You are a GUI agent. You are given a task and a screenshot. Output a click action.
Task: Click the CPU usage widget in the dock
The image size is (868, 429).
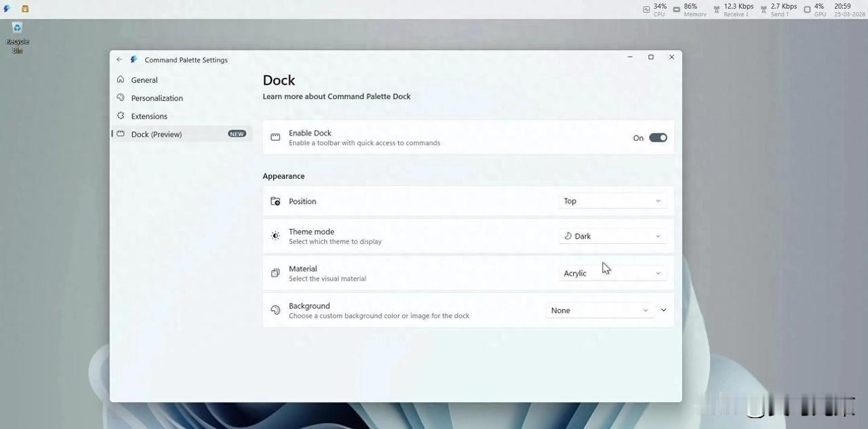655,9
